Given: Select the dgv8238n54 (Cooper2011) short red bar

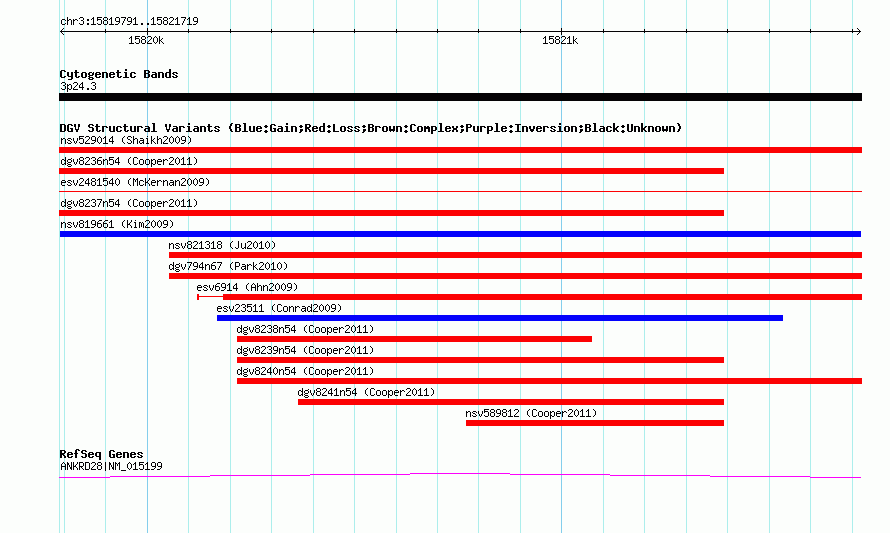Looking at the screenshot, I should click(414, 339).
